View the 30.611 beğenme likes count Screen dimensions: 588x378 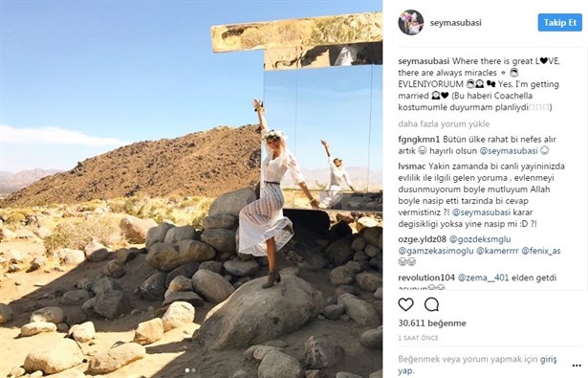pos(432,323)
